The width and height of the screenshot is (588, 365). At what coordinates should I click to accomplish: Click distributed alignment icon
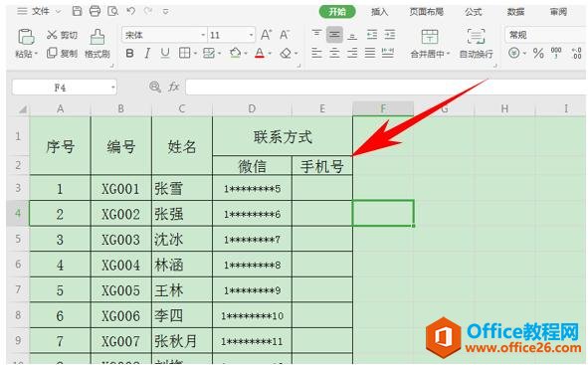click(x=388, y=53)
